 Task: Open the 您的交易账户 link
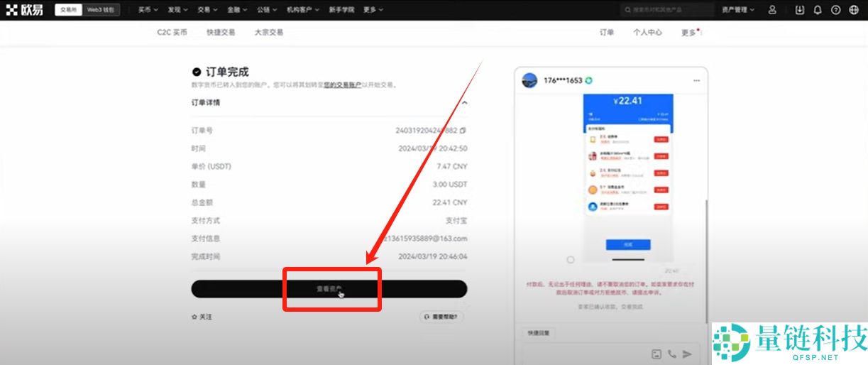[x=343, y=85]
